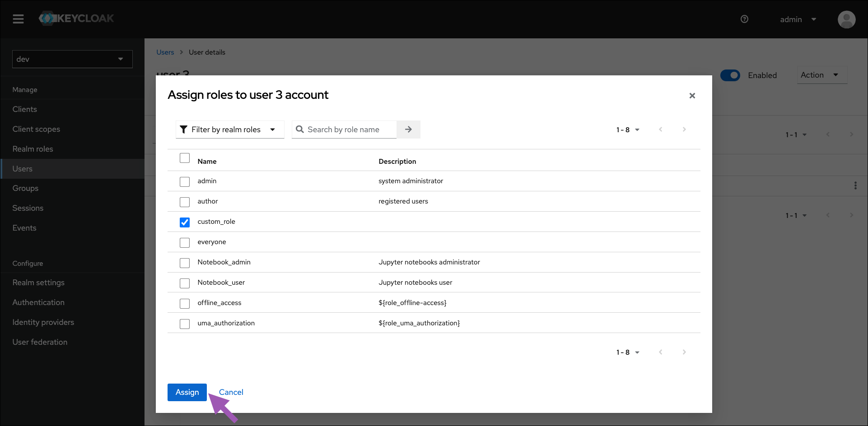Open upper 1-1 pagination dropdown behind dialog

pyautogui.click(x=796, y=134)
